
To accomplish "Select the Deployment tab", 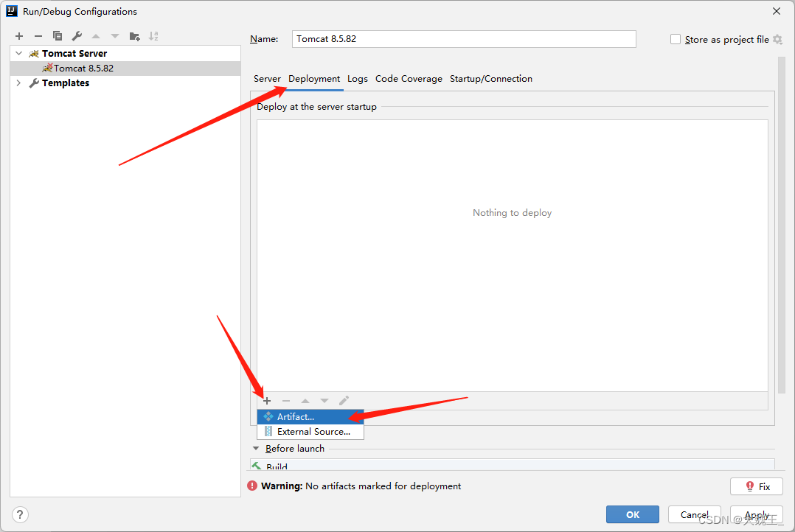I will [x=314, y=79].
